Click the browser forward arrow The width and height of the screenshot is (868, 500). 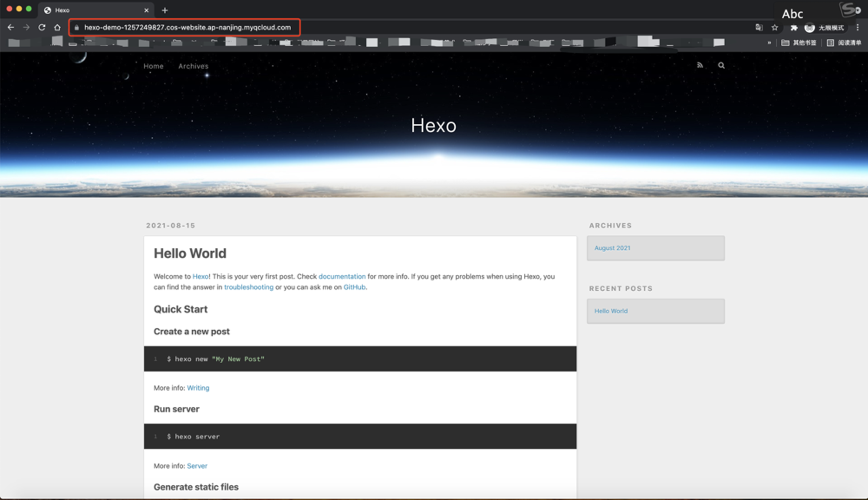[26, 27]
